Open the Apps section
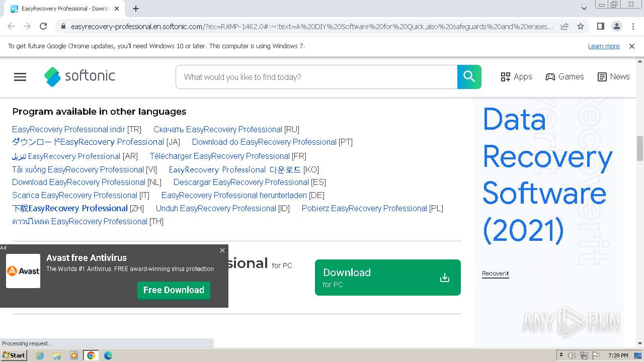Viewport: 644px width, 362px height. click(516, 77)
